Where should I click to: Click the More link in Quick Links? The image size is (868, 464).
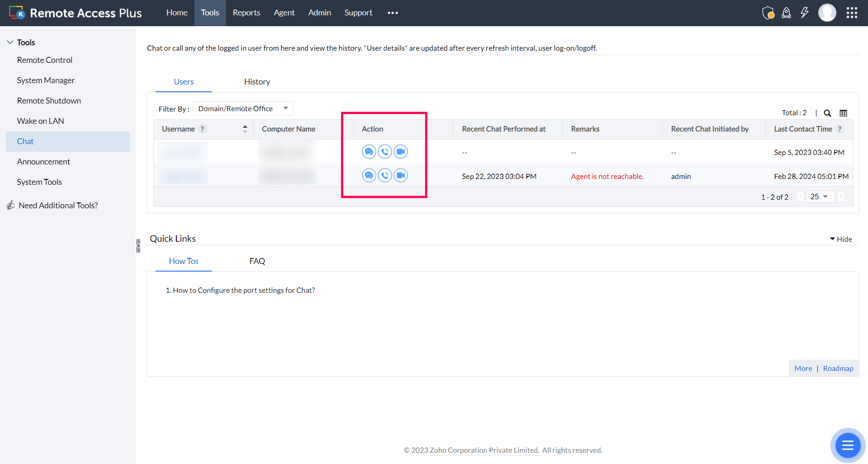pos(803,369)
